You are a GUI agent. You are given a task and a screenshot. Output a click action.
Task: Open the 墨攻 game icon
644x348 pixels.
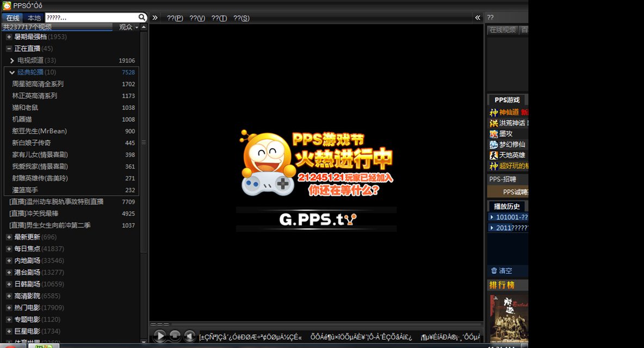[494, 134]
